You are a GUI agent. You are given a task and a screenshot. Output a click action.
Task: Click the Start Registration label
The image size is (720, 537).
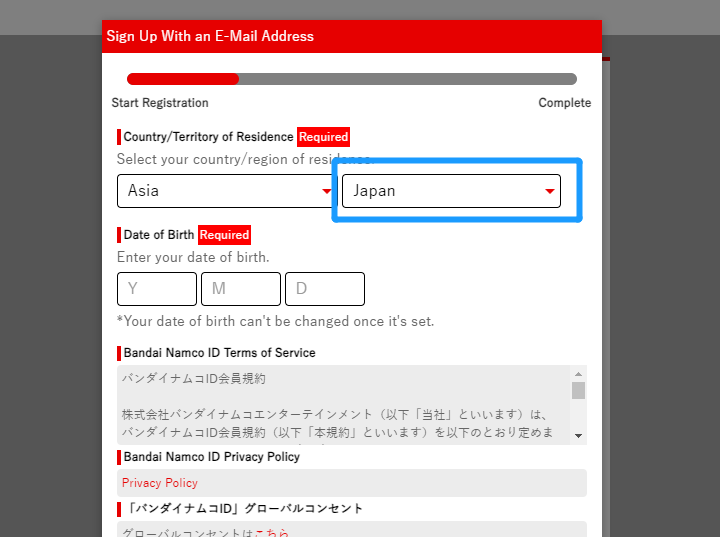point(160,103)
